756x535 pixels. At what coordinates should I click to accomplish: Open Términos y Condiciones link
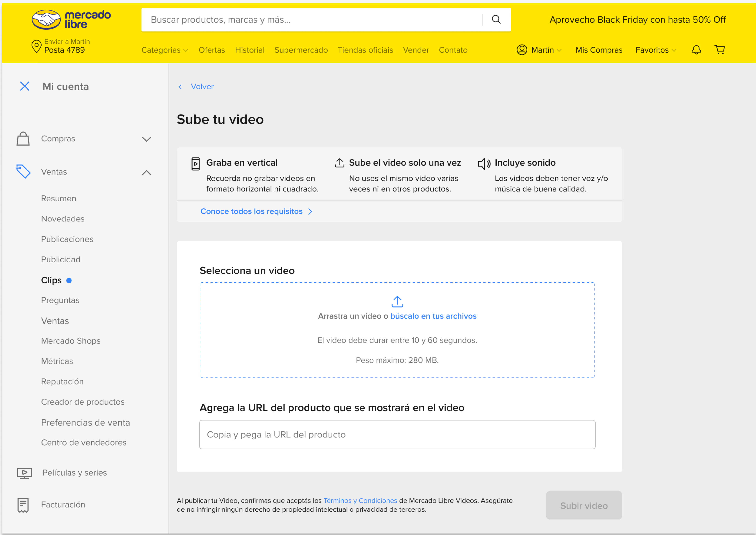(360, 501)
